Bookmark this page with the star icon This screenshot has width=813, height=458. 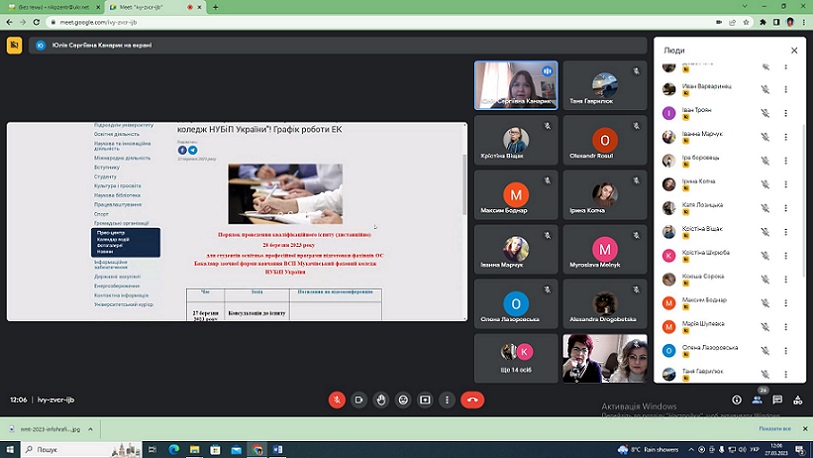pyautogui.click(x=746, y=22)
